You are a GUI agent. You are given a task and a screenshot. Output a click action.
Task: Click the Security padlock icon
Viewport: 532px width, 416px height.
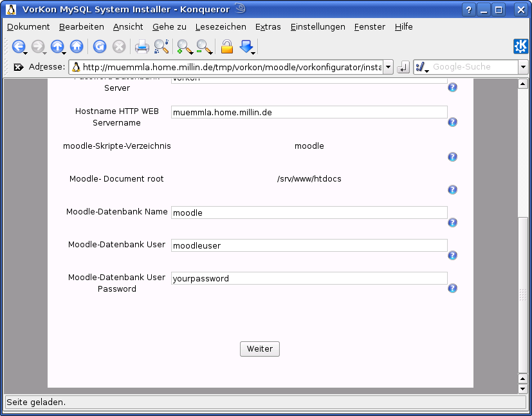point(227,46)
